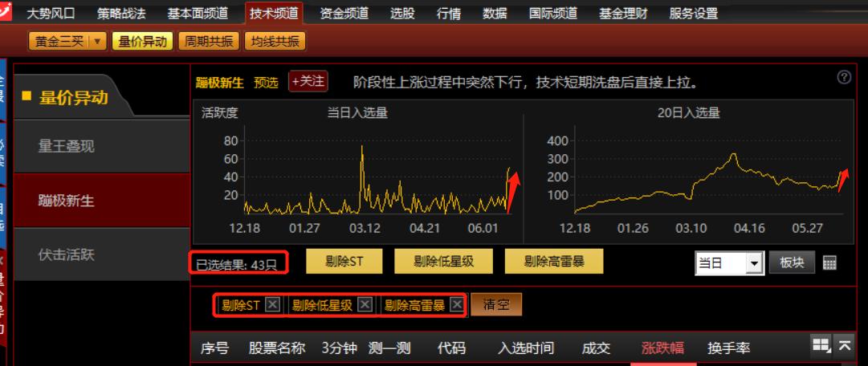Click the yellow 剔除低星级 button
The height and width of the screenshot is (366, 868).
[x=443, y=262]
